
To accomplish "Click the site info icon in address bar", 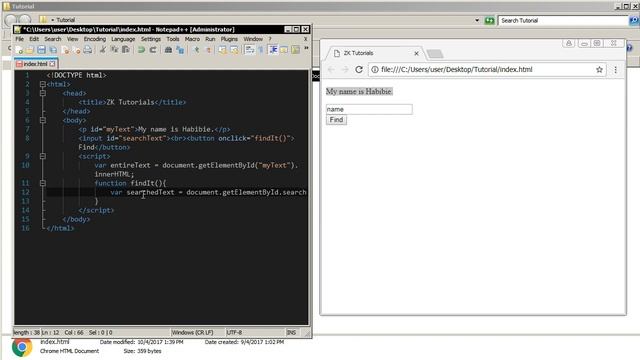I will [x=375, y=69].
